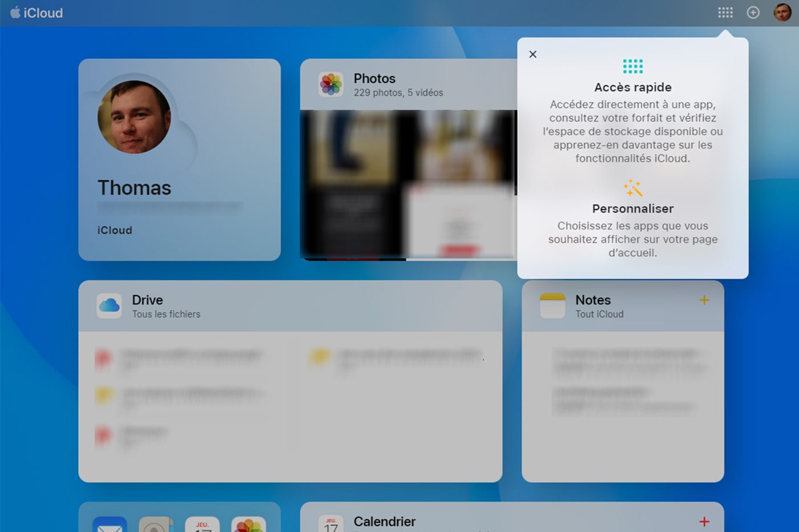Viewport: 799px width, 532px height.
Task: Open the grey Find My icon in apps tile
Action: pyautogui.click(x=156, y=524)
